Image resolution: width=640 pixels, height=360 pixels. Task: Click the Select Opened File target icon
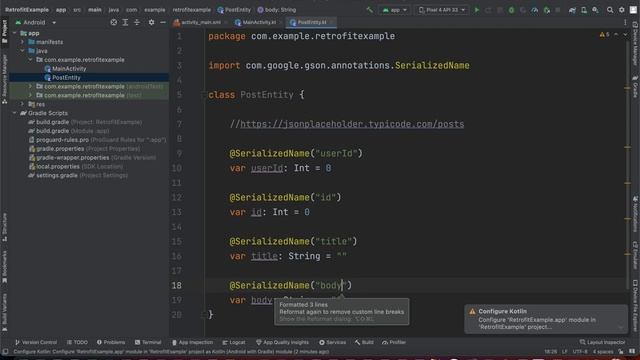tap(113, 22)
